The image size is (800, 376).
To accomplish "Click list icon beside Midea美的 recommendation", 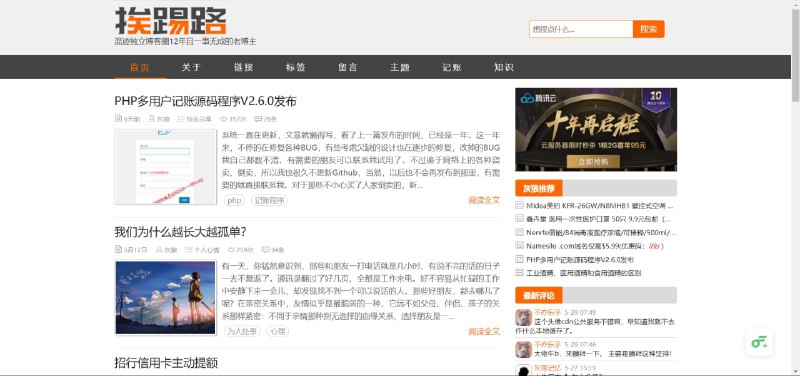I will coord(519,206).
